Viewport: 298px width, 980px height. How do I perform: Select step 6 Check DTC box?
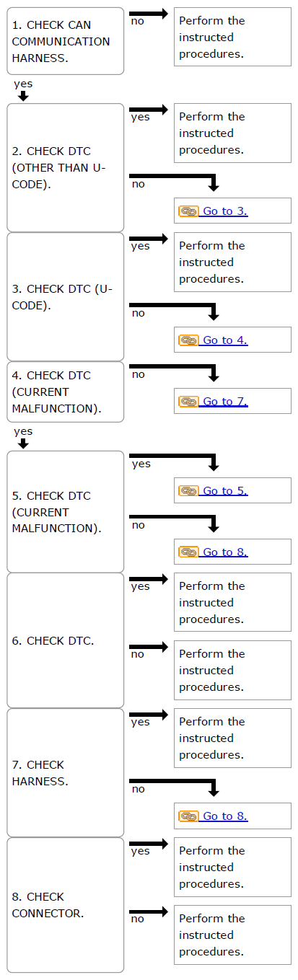coord(66,640)
